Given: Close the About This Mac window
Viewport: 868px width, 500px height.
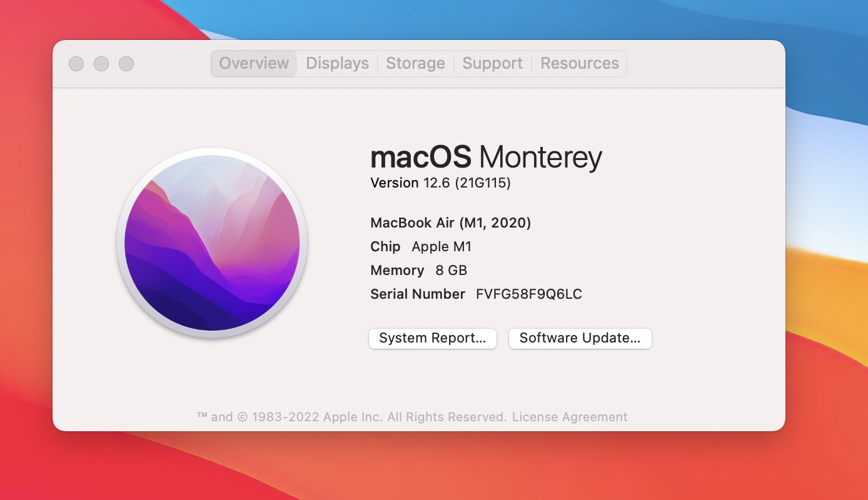Looking at the screenshot, I should tap(76, 64).
